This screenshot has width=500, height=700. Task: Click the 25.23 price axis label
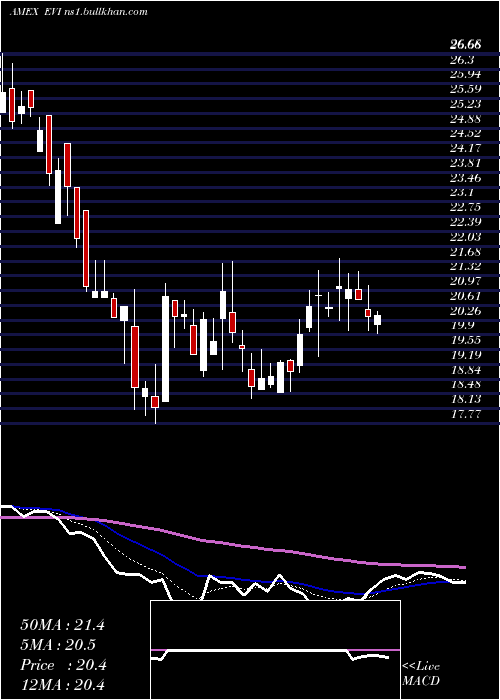point(466,104)
